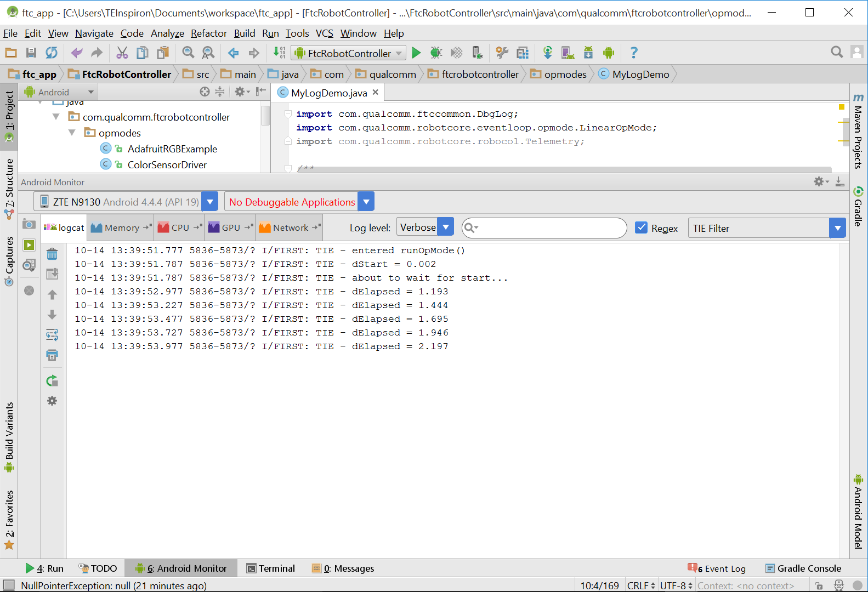Click the logcat search input field
Screen dimensions: 868x592
pyautogui.click(x=544, y=227)
